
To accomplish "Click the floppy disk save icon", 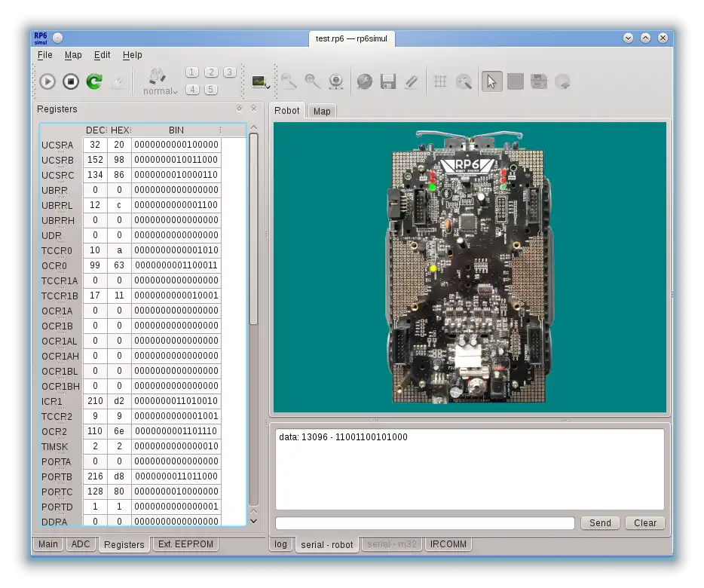I will tap(388, 81).
